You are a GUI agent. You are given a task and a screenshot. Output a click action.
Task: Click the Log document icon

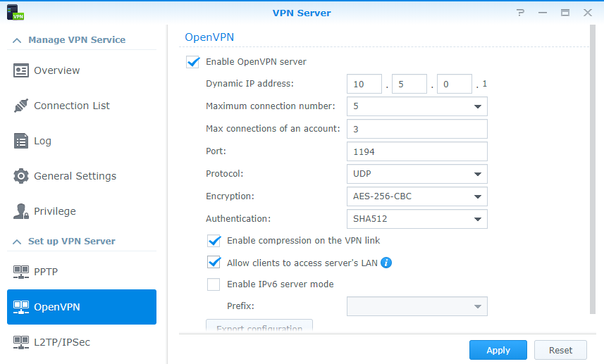click(21, 141)
